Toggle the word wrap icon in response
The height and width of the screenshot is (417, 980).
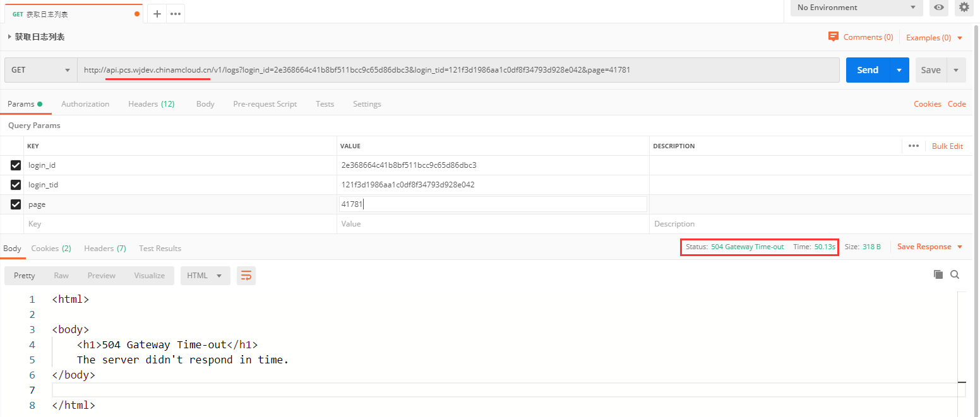246,276
